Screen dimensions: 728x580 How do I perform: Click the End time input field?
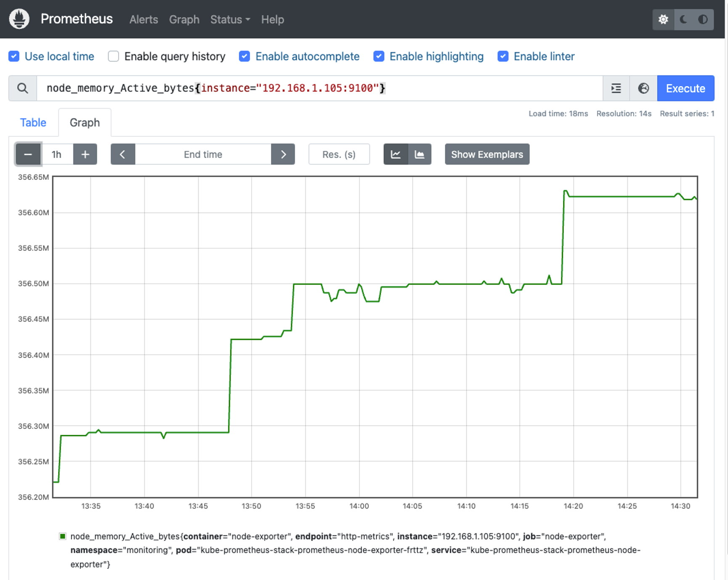click(203, 154)
